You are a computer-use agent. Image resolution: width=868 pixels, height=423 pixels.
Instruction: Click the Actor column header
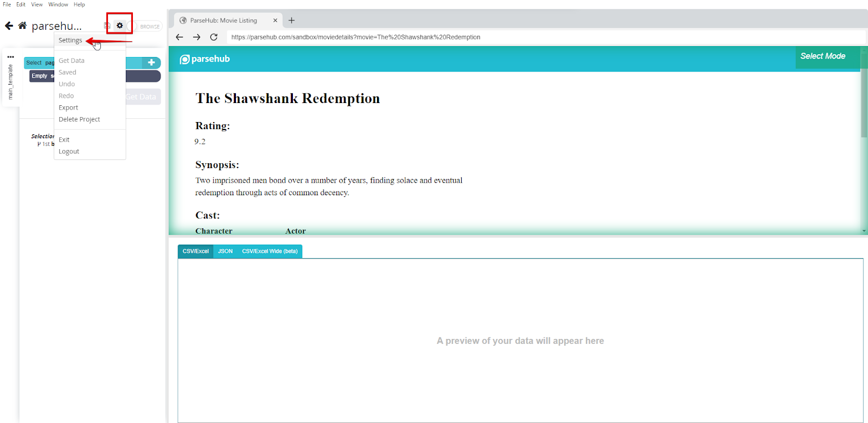296,231
